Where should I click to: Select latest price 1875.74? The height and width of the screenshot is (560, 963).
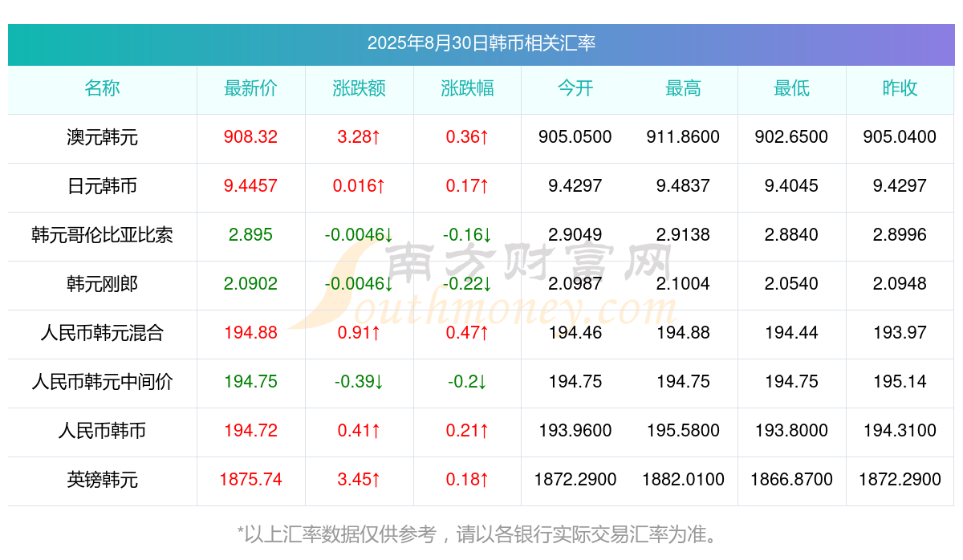point(251,480)
